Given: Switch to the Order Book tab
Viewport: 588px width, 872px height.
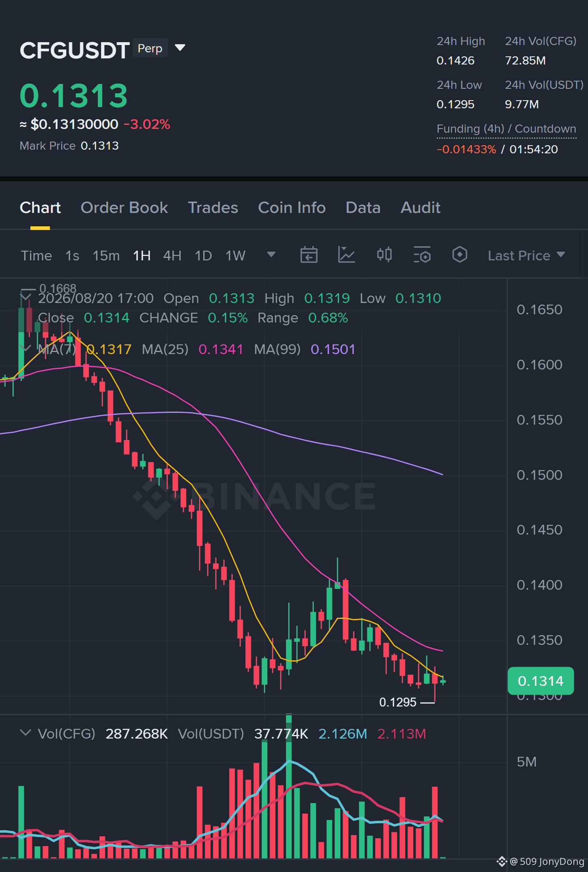Looking at the screenshot, I should click(124, 208).
